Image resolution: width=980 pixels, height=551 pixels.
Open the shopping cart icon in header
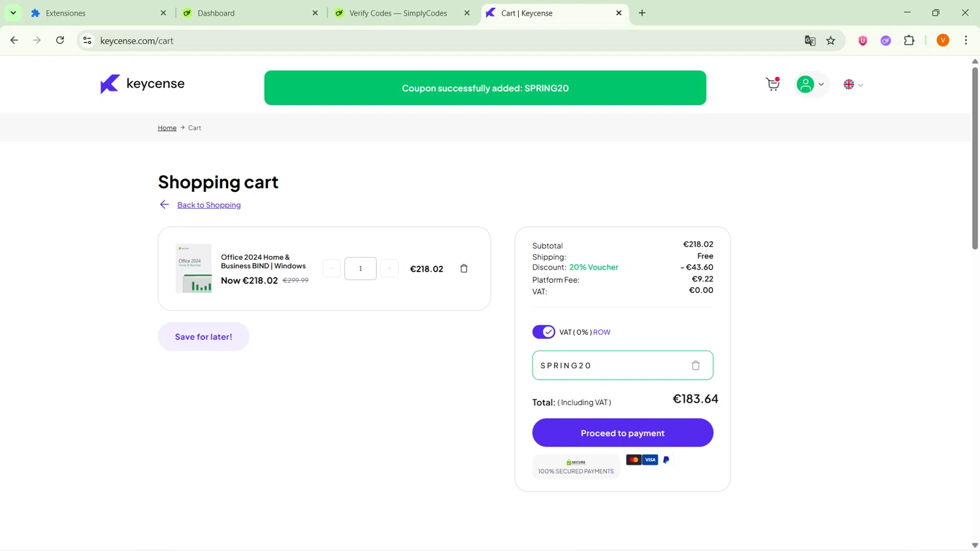pyautogui.click(x=773, y=84)
